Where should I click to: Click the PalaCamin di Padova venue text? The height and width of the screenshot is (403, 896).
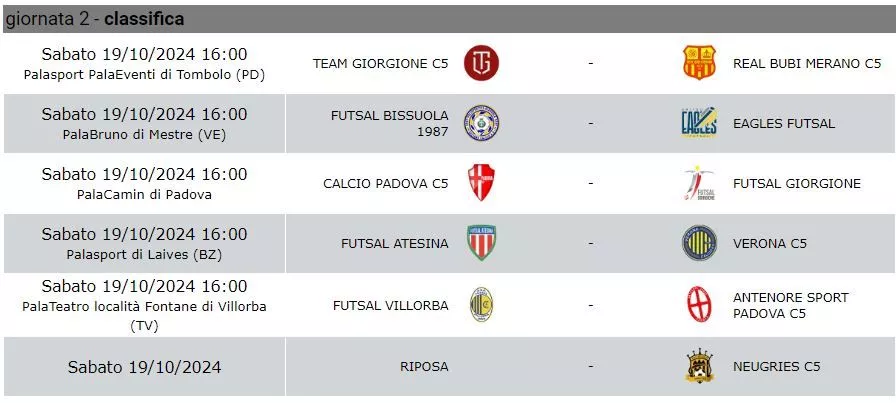[x=145, y=194]
